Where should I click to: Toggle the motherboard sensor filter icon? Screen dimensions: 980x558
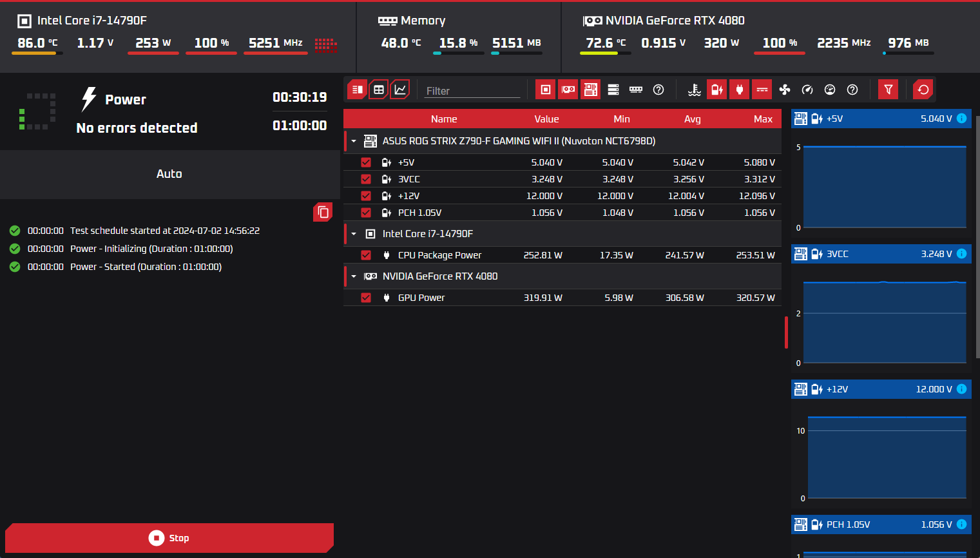pos(590,90)
